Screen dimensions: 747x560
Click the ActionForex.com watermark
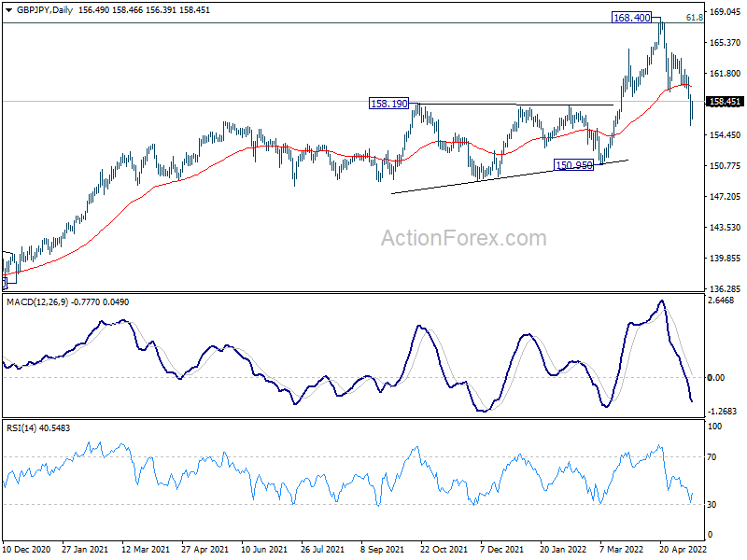pos(463,238)
